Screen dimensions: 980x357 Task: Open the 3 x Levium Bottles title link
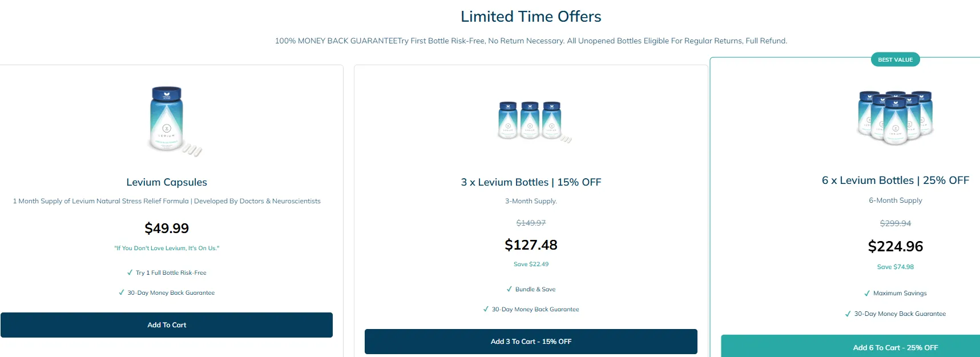click(531, 182)
